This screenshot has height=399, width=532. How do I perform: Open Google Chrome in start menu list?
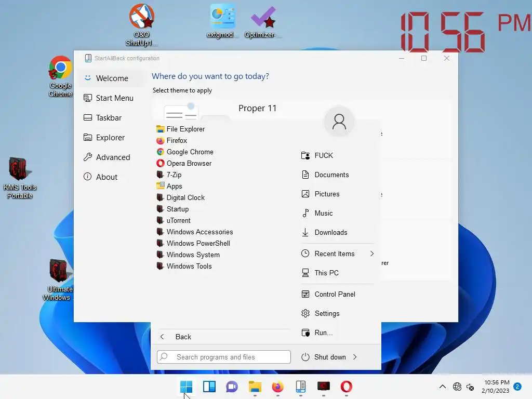coord(185,152)
